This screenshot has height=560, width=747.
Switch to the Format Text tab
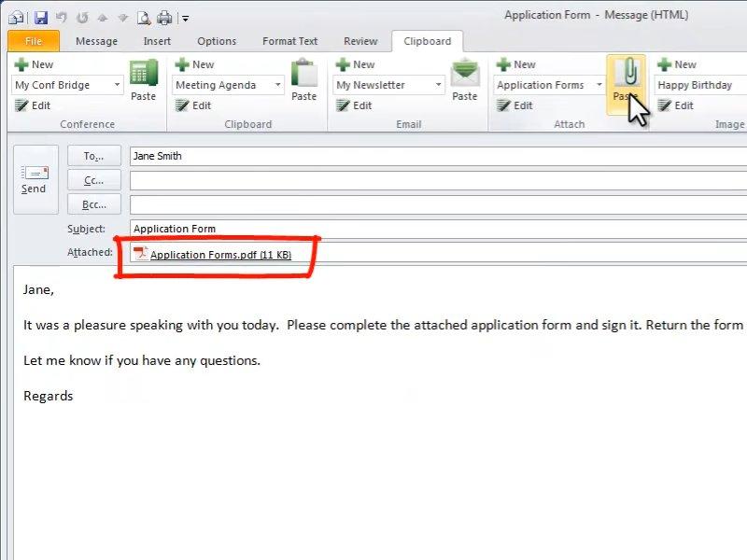289,41
